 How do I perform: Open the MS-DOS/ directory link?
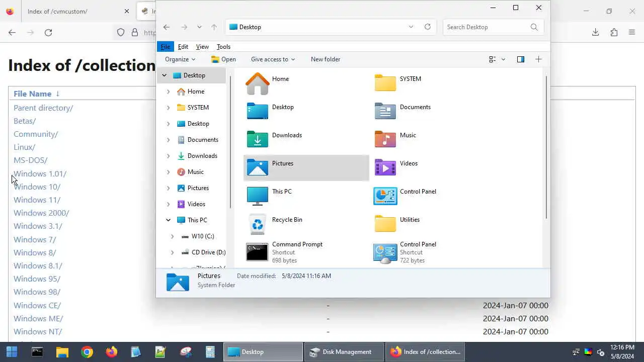click(30, 160)
